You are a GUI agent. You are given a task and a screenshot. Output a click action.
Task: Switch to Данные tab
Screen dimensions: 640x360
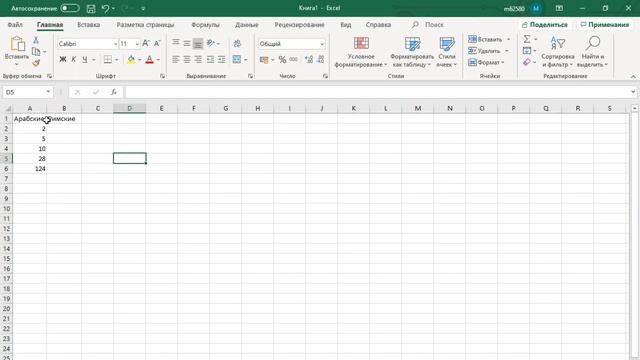click(247, 25)
